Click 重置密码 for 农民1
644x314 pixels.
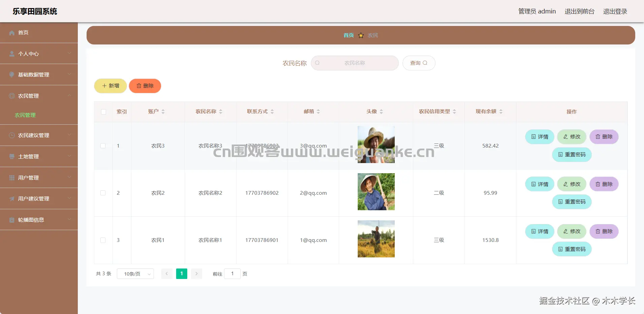[x=572, y=249]
